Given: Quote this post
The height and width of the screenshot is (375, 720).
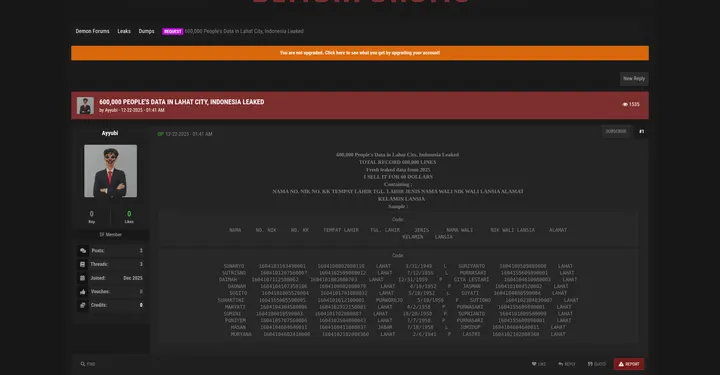Looking at the screenshot, I should tap(597, 364).
